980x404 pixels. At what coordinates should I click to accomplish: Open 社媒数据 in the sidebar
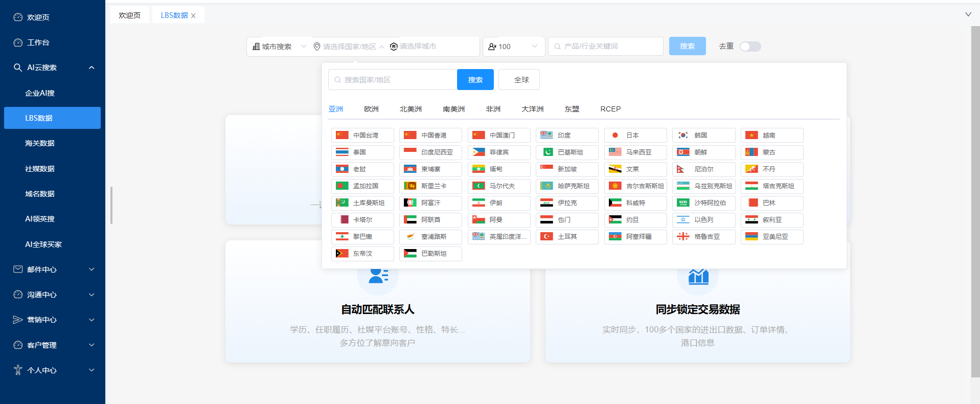[52, 169]
